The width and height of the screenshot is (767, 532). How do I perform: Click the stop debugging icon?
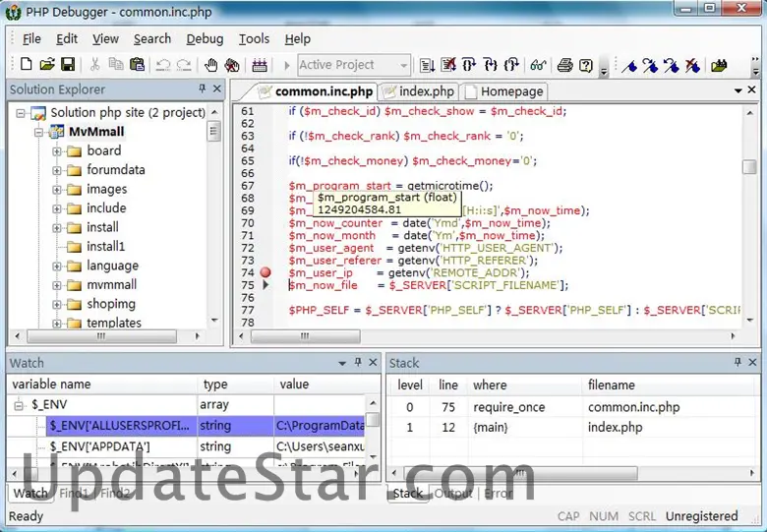point(448,65)
